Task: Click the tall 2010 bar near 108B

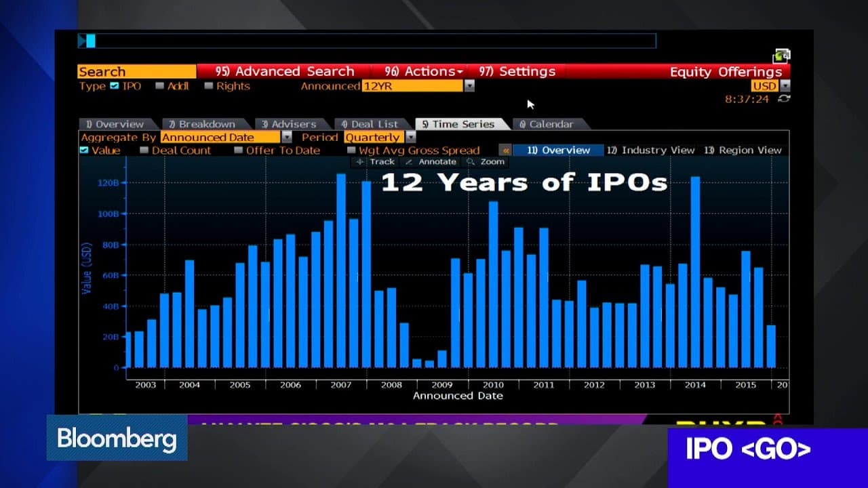Action: 493,284
